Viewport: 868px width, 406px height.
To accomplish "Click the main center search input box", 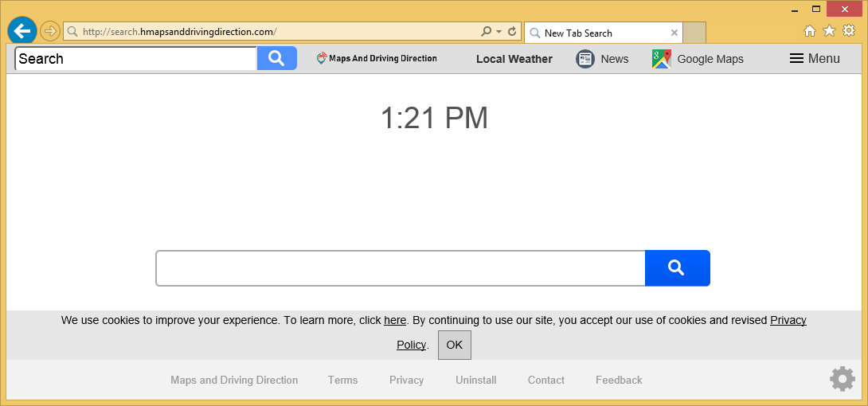I will [x=400, y=268].
